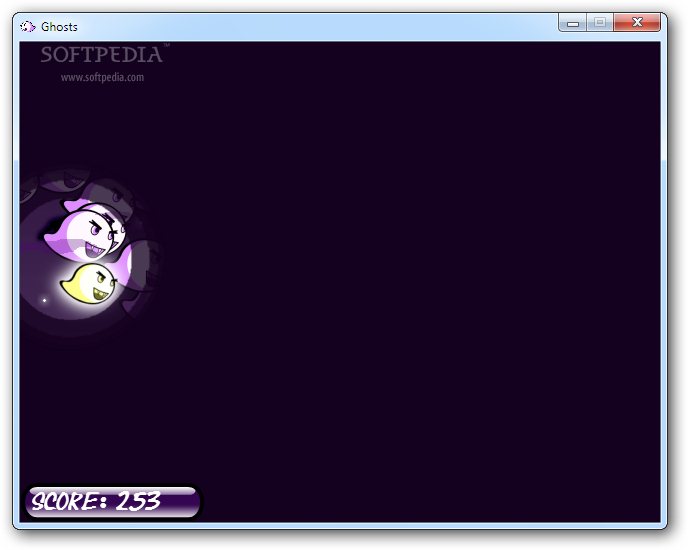Minimize the Ghosts window
The width and height of the screenshot is (688, 550).
[573, 23]
